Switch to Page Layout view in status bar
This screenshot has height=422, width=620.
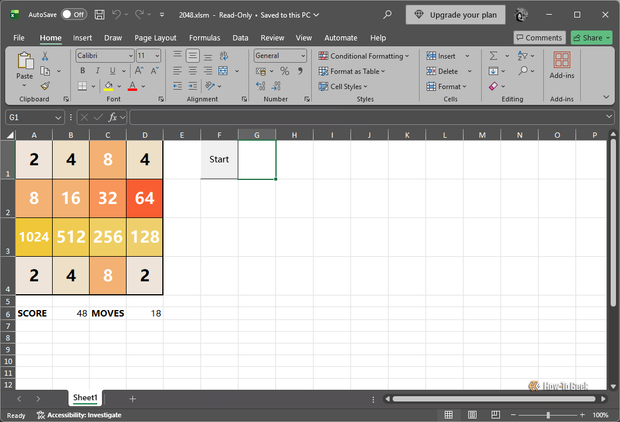tap(472, 414)
